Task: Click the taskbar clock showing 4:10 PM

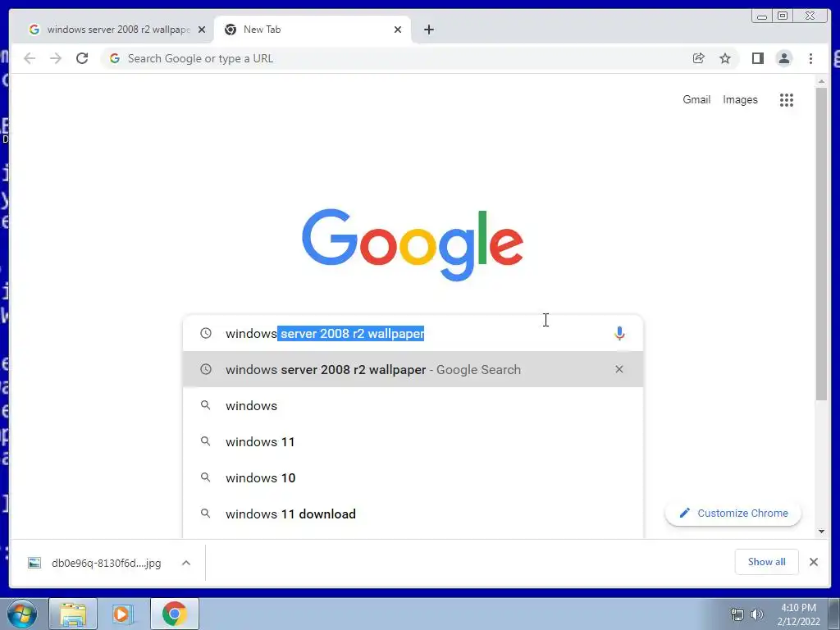Action: click(x=798, y=614)
